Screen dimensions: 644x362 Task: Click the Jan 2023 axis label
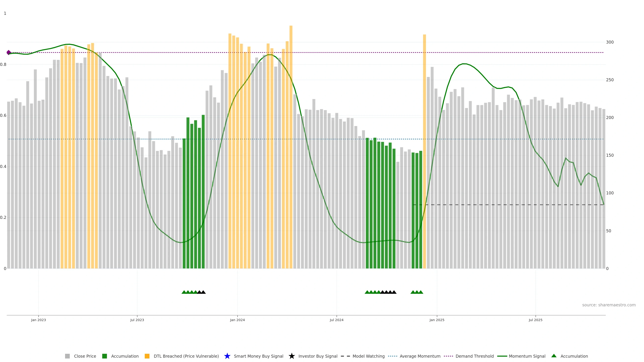tap(39, 320)
